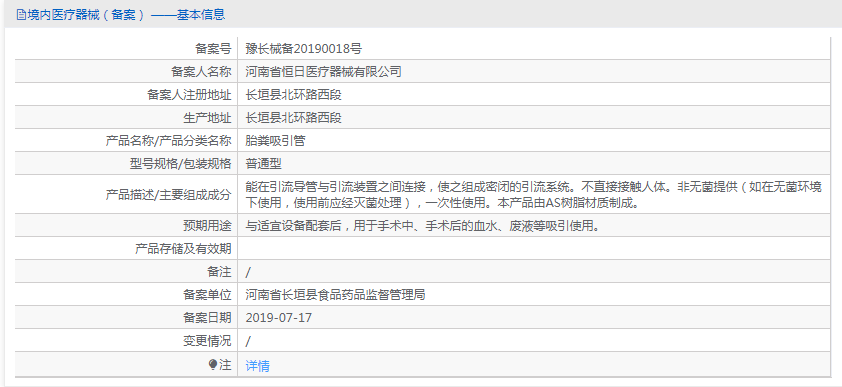Viewport: 842px width, 387px height.
Task: Click the 备案人名称 row label
Action: [x=201, y=71]
